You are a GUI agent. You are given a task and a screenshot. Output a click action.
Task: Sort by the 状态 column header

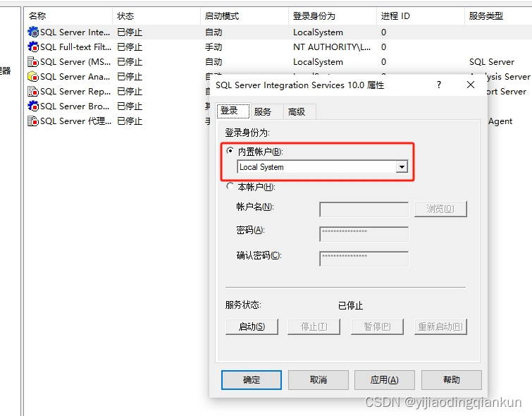(156, 16)
